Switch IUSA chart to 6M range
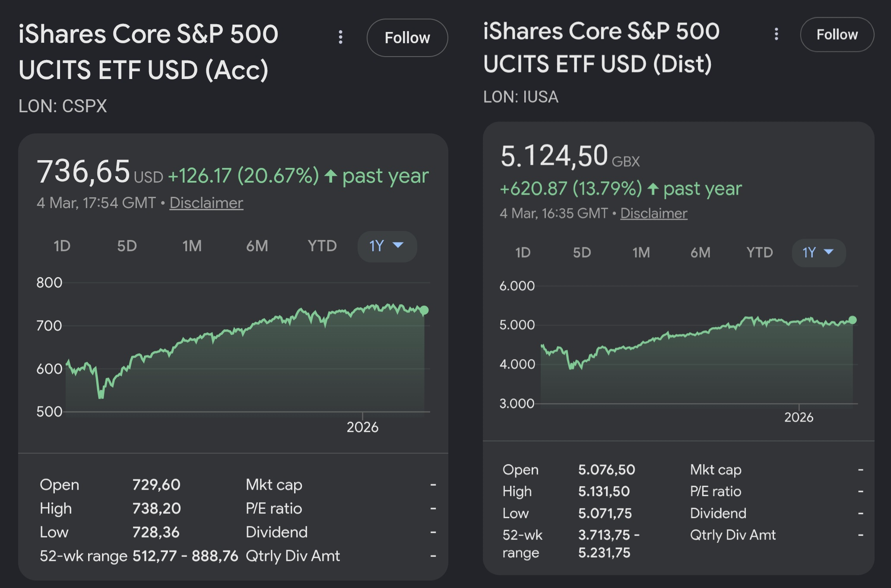Image resolution: width=891 pixels, height=588 pixels. [x=700, y=253]
